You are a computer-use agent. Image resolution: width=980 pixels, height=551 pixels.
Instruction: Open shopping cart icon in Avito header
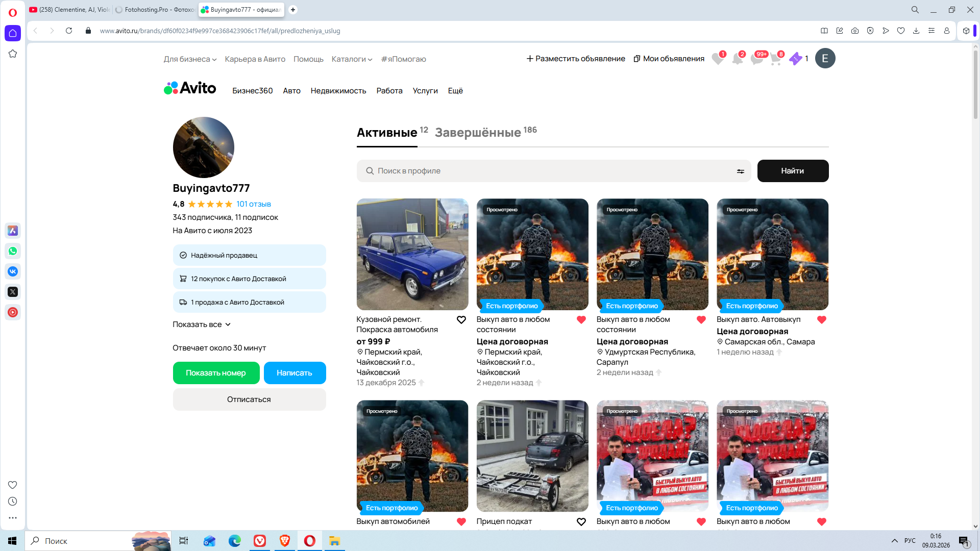(775, 59)
